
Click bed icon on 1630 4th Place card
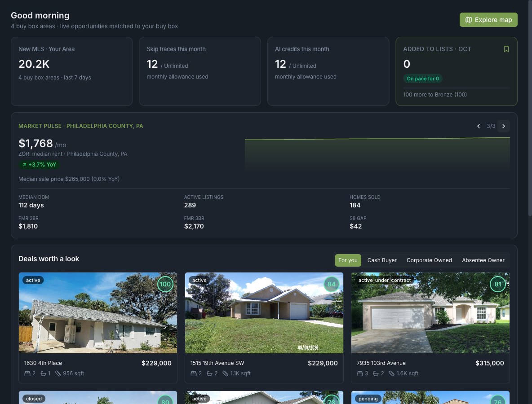point(27,373)
